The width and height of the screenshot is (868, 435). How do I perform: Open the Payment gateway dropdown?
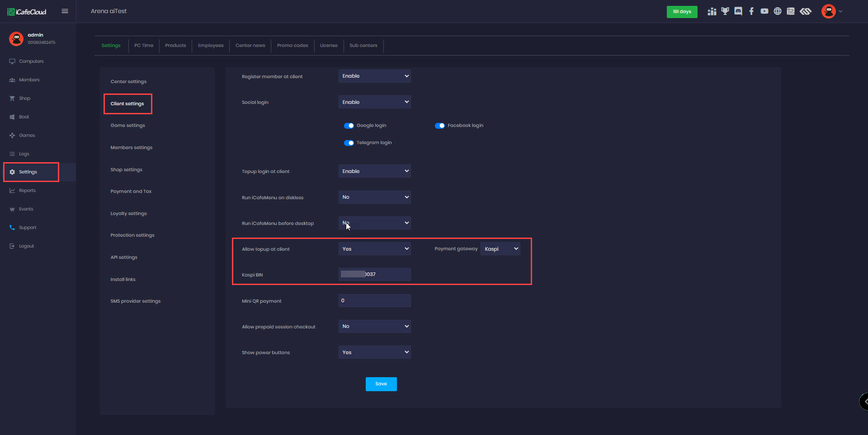[500, 249]
